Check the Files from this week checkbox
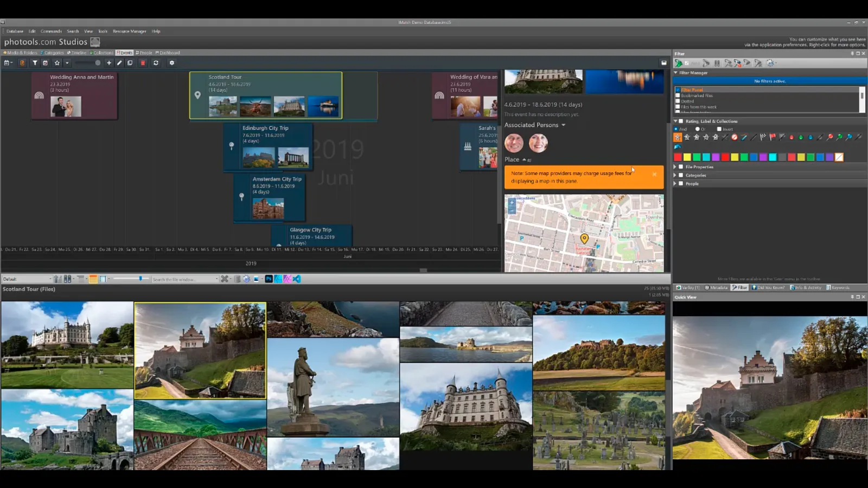The image size is (868, 488). coord(678,107)
